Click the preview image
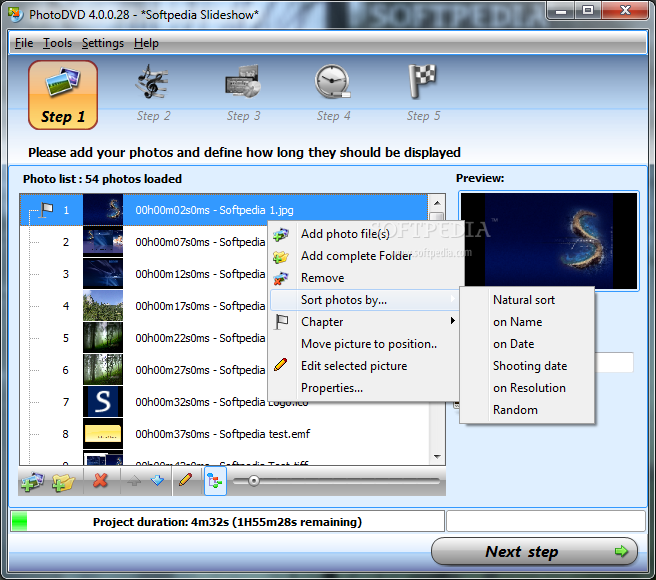This screenshot has width=656, height=580. coord(549,241)
